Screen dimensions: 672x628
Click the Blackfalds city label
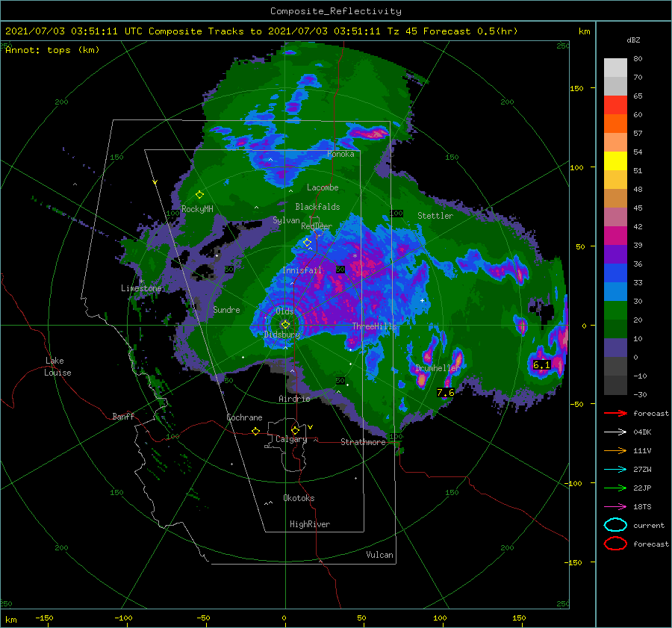click(x=317, y=207)
